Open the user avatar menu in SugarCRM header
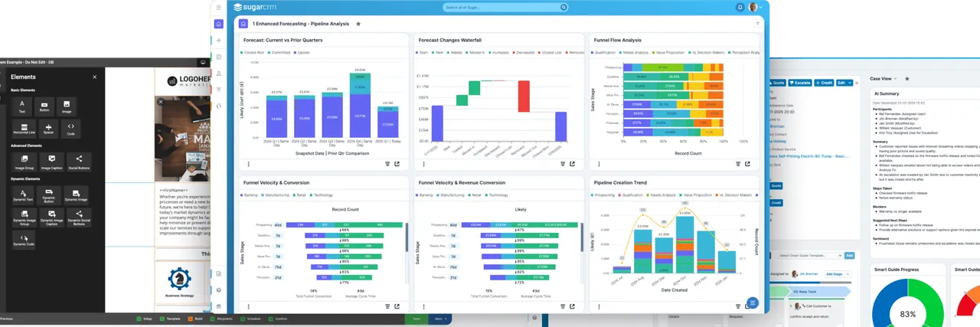Viewport: 980px width, 327px height. pos(754,7)
